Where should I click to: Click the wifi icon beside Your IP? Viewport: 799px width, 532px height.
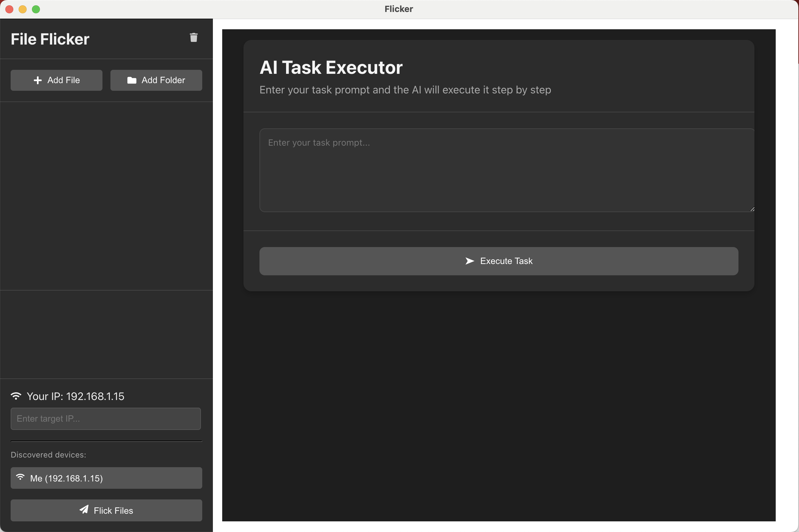tap(16, 396)
